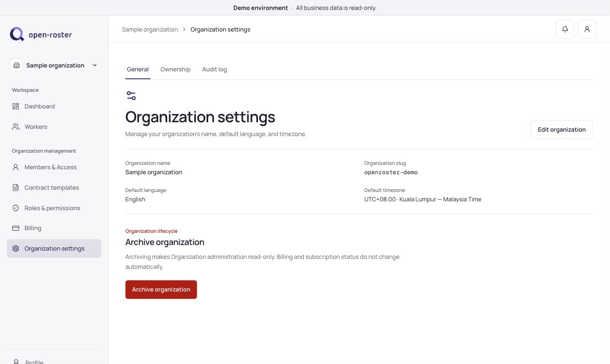Image resolution: width=610 pixels, height=364 pixels.
Task: Click the Sample organization breadcrumb link
Action: click(x=150, y=29)
